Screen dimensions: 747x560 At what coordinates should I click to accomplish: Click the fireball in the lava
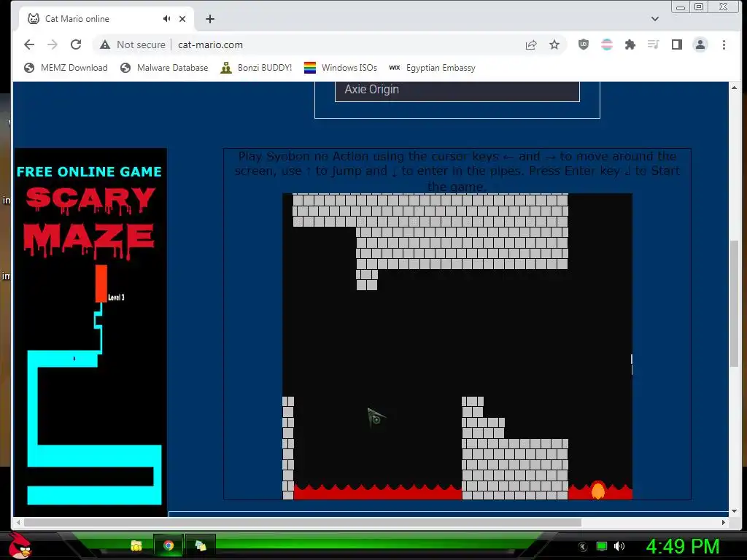coord(598,490)
